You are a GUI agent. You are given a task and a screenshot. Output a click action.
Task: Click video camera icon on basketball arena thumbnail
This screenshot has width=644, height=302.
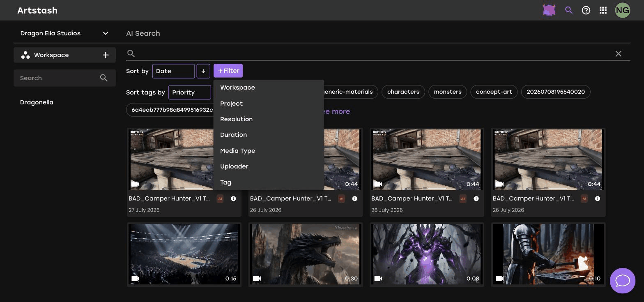click(x=136, y=279)
